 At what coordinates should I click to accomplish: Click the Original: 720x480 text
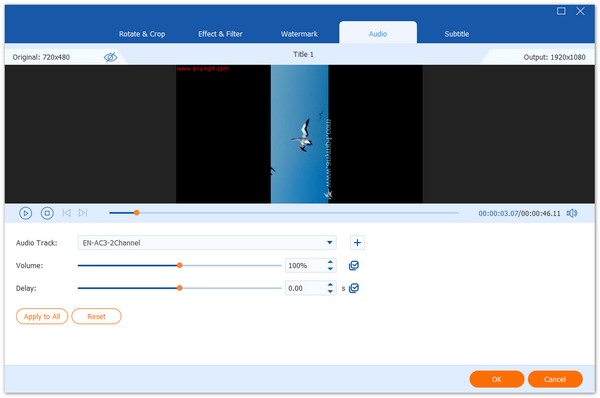click(x=41, y=57)
